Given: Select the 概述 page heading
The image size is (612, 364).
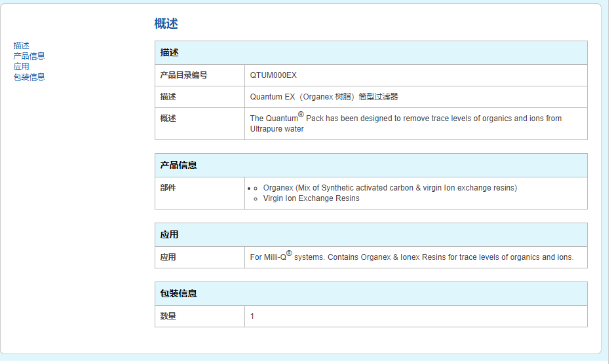Looking at the screenshot, I should 166,24.
